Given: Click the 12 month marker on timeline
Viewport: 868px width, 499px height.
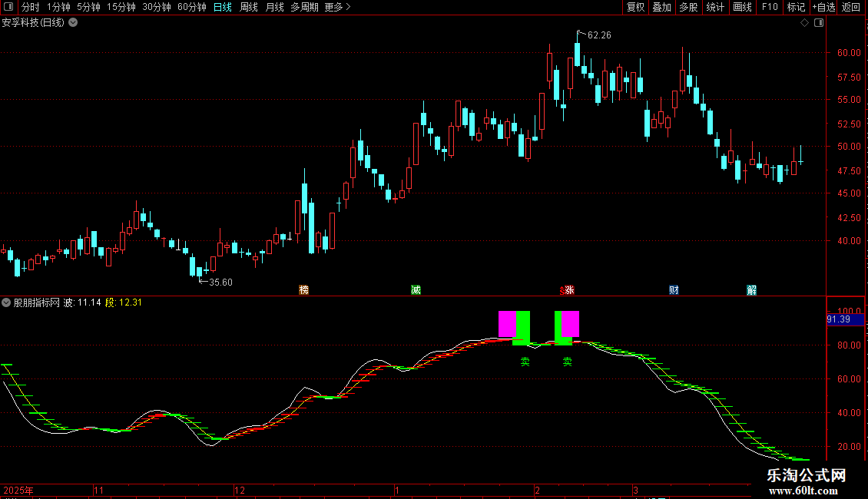Looking at the screenshot, I should pyautogui.click(x=239, y=490).
